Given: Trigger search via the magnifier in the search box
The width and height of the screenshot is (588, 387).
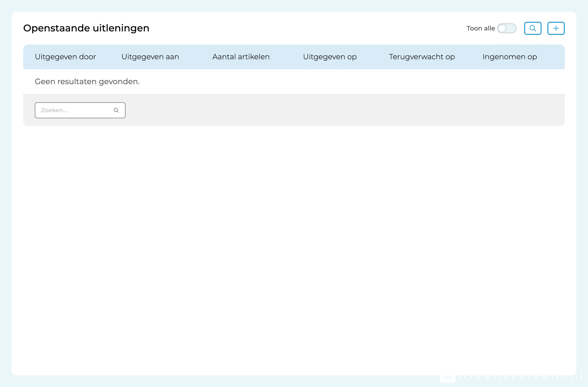Looking at the screenshot, I should (x=116, y=110).
